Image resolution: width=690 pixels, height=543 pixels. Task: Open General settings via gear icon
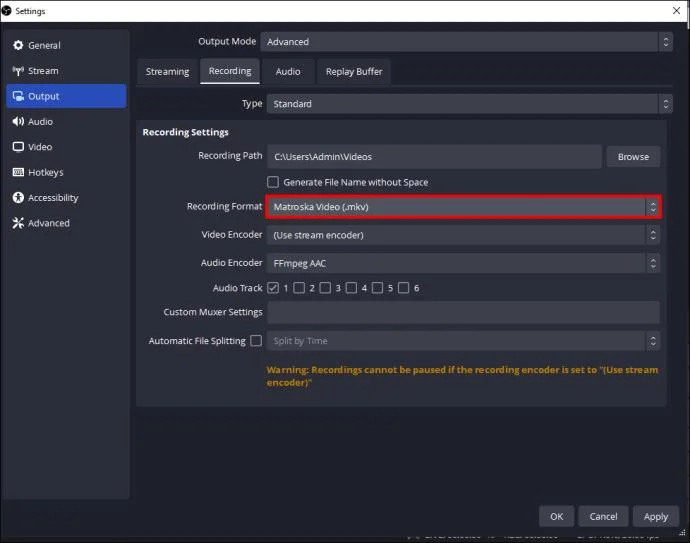(18, 45)
